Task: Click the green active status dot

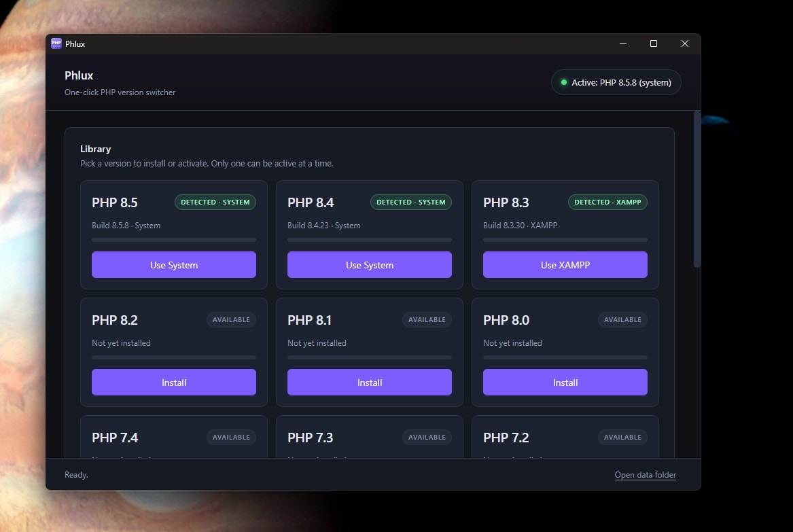Action: click(563, 82)
